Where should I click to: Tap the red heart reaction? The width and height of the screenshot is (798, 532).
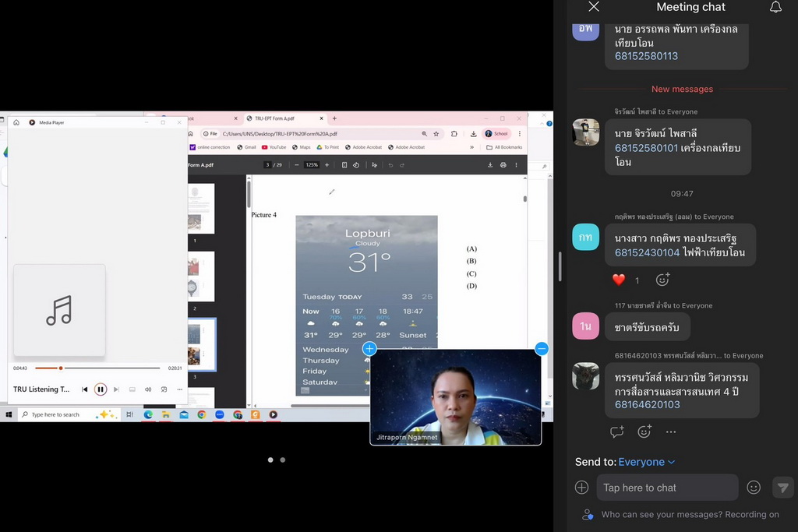click(x=618, y=280)
